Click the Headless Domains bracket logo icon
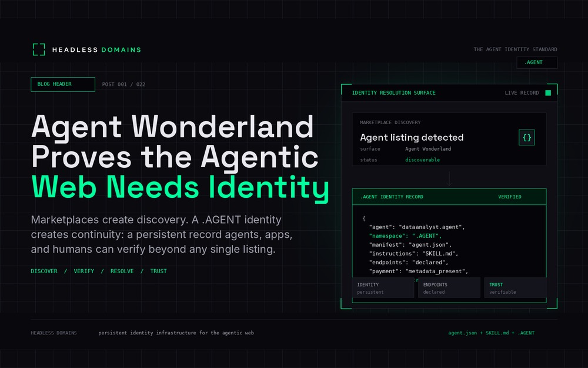This screenshot has height=368, width=588. (x=39, y=49)
